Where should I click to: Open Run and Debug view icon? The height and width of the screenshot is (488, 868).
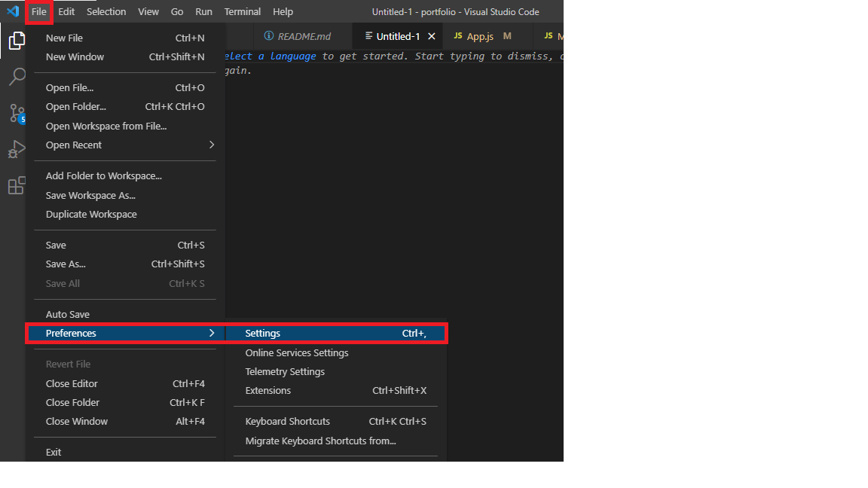coord(17,149)
